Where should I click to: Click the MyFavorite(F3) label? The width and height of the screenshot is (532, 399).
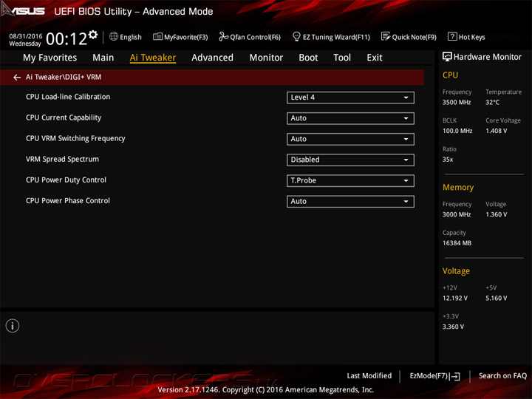tap(186, 37)
